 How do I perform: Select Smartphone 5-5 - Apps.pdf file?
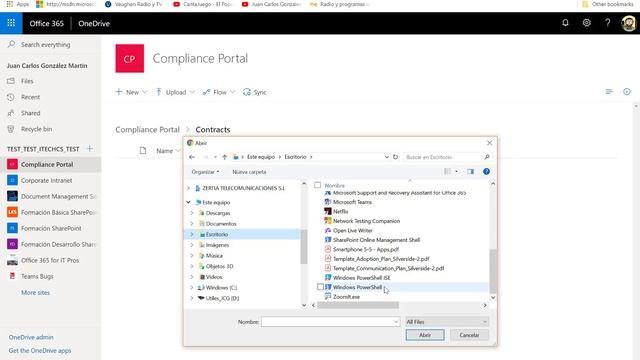(x=362, y=249)
